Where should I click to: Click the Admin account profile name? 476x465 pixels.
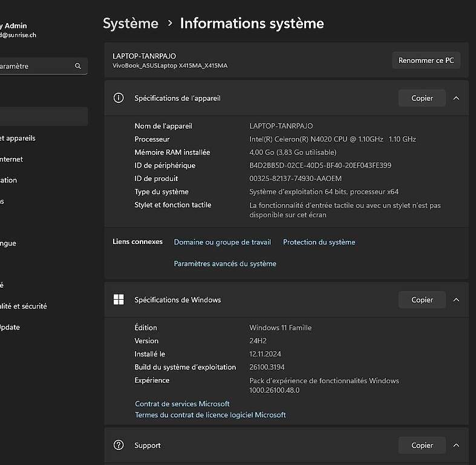(13, 26)
